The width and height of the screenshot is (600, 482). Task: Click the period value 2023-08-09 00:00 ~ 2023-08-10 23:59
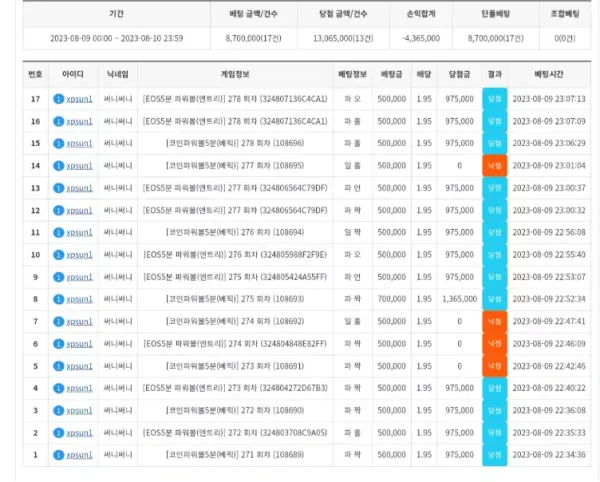tap(116, 38)
